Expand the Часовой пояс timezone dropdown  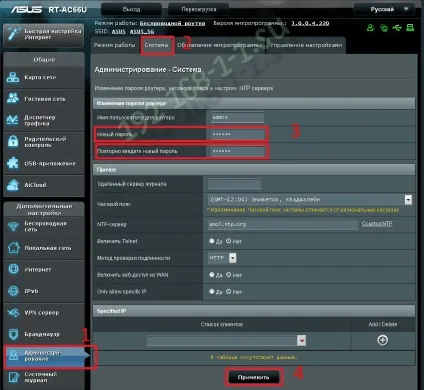point(408,199)
